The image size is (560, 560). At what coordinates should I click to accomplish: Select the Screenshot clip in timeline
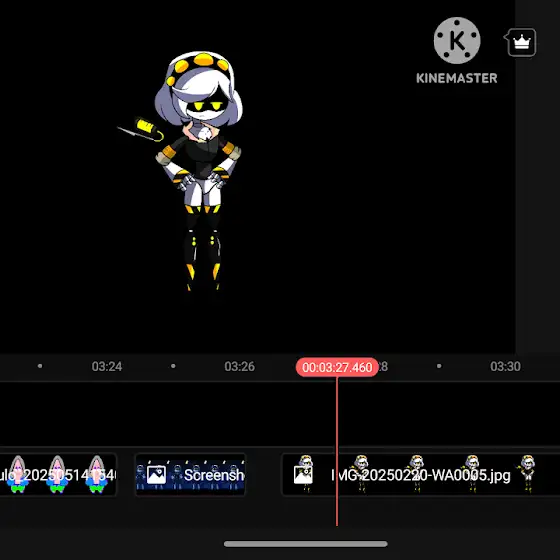(190, 475)
